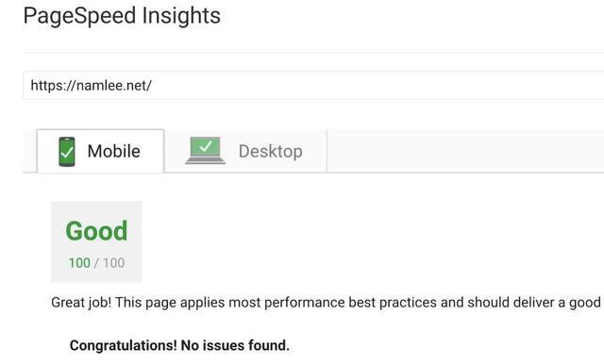Click the green mobile phone icon

click(67, 152)
